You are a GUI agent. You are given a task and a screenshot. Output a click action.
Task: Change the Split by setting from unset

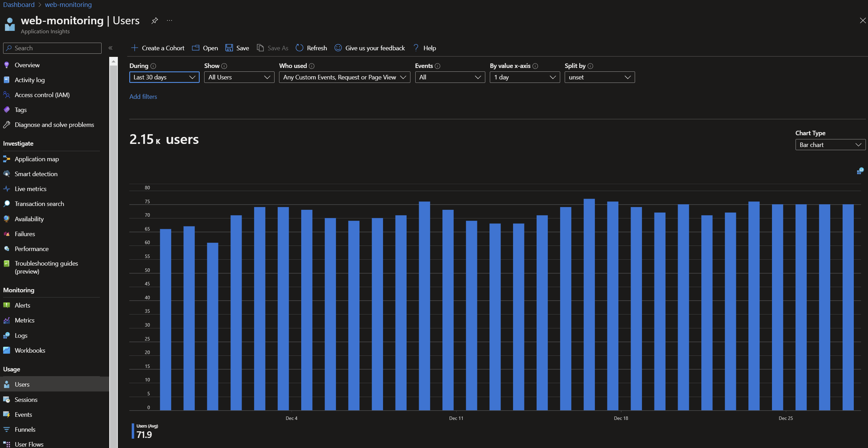(599, 77)
